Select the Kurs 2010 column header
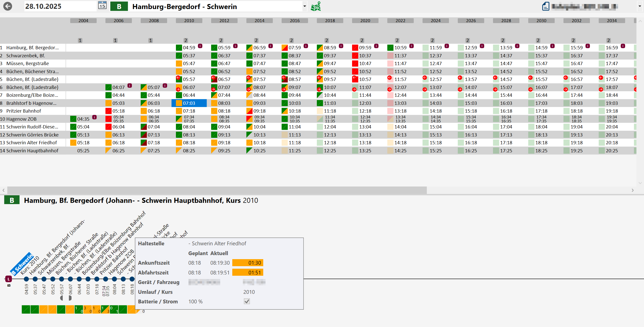 tap(189, 21)
